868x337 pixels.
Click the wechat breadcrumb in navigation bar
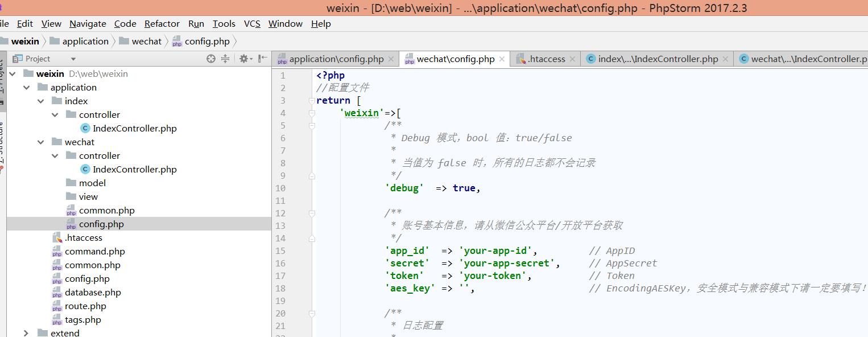[x=146, y=41]
